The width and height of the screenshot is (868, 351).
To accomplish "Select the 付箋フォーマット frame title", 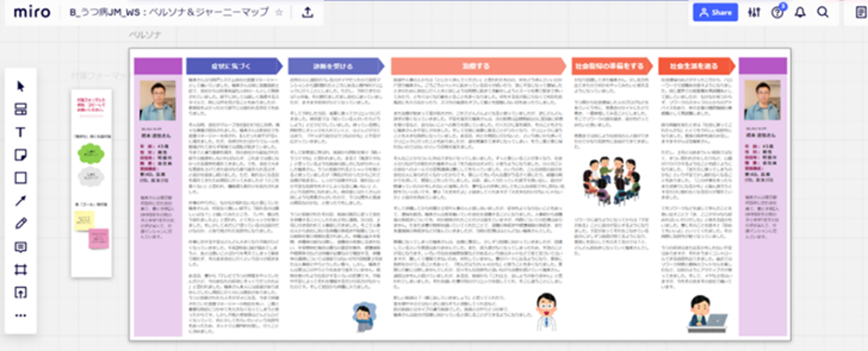I will click(x=99, y=75).
